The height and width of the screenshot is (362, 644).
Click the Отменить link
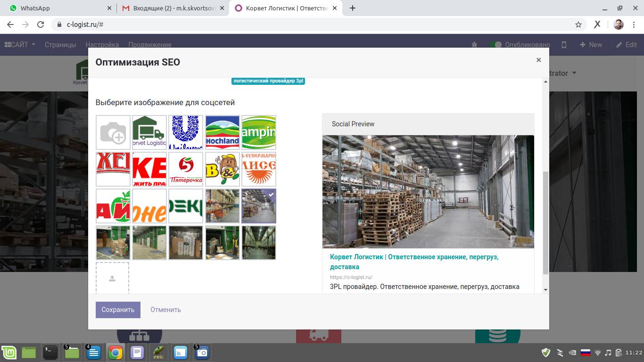click(165, 310)
